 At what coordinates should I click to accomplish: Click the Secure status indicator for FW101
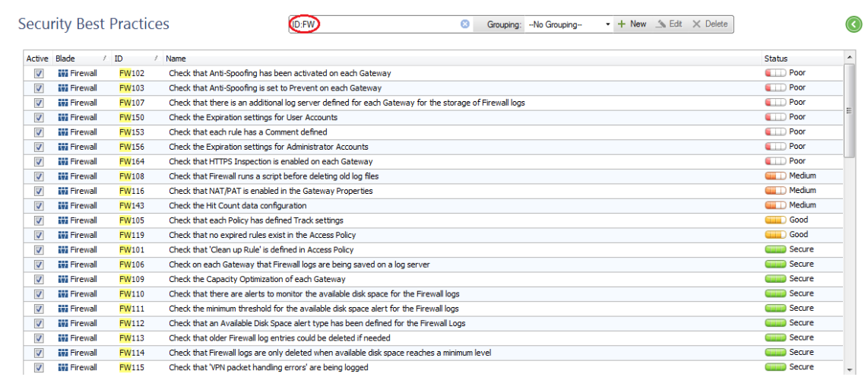[775, 249]
